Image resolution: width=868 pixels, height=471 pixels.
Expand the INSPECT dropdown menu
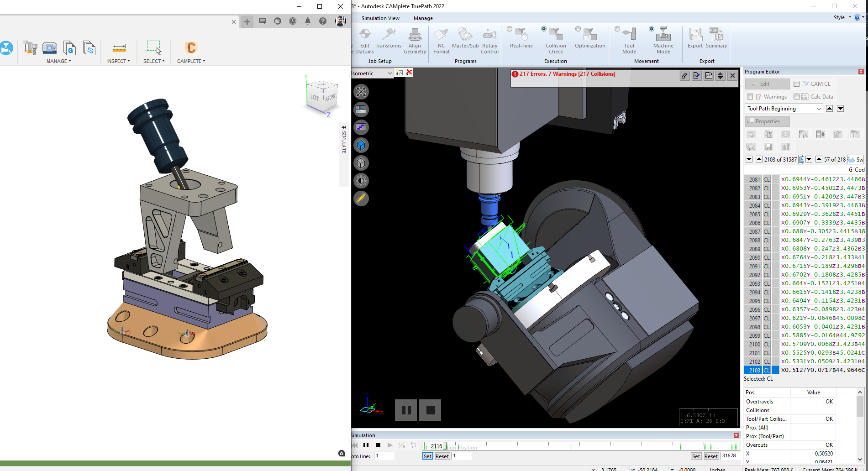pos(119,61)
